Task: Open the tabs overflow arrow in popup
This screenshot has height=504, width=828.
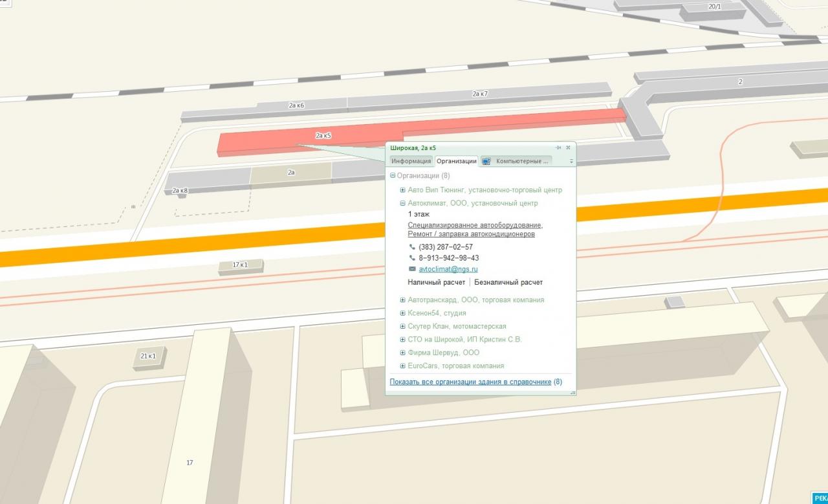Action: click(x=571, y=161)
